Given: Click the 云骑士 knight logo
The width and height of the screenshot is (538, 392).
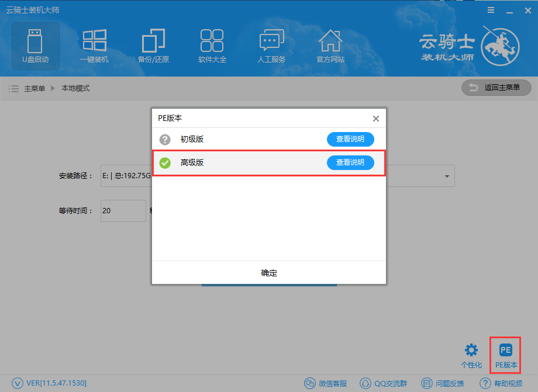Looking at the screenshot, I should click(x=500, y=47).
